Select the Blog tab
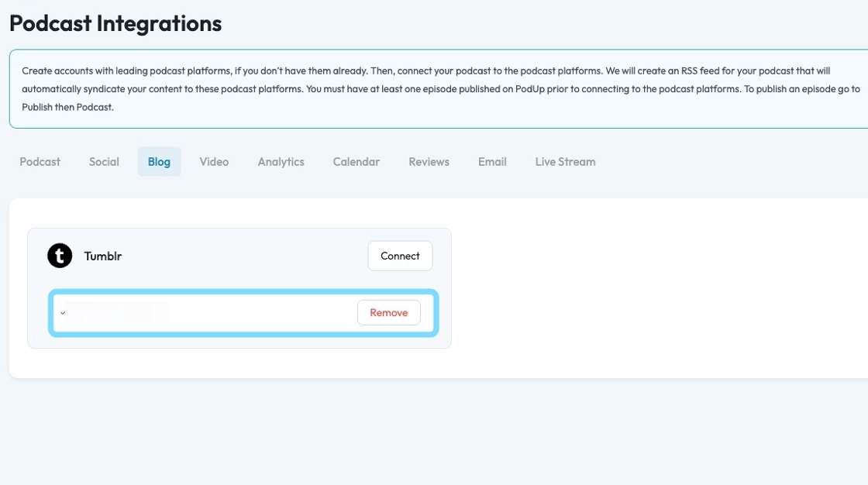The height and width of the screenshot is (485, 868). click(159, 162)
